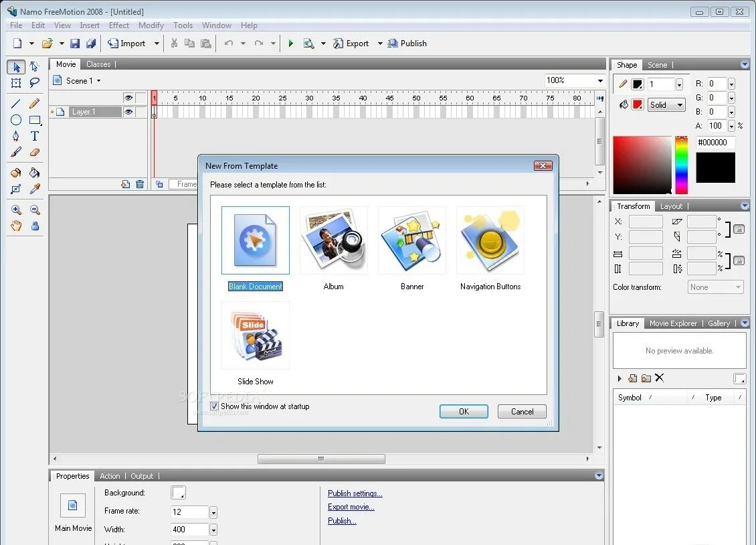This screenshot has width=756, height=545.
Task: Select the Eyedropper tool
Action: coord(34,189)
